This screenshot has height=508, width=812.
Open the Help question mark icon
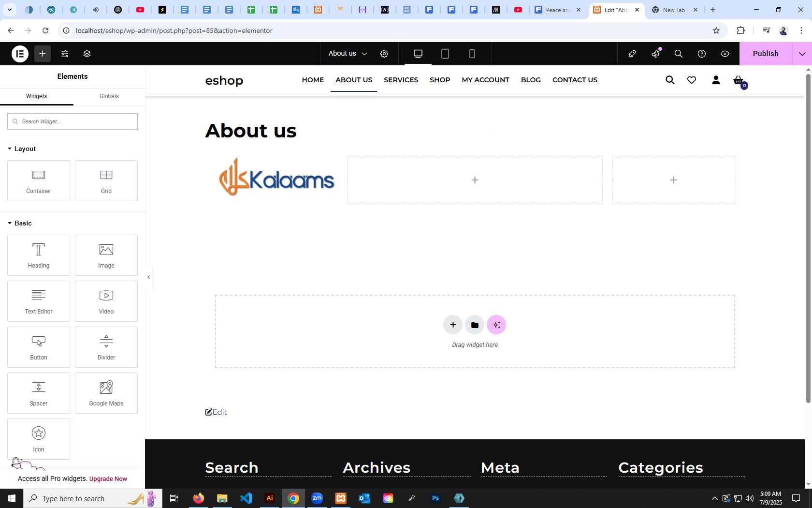[x=702, y=54]
